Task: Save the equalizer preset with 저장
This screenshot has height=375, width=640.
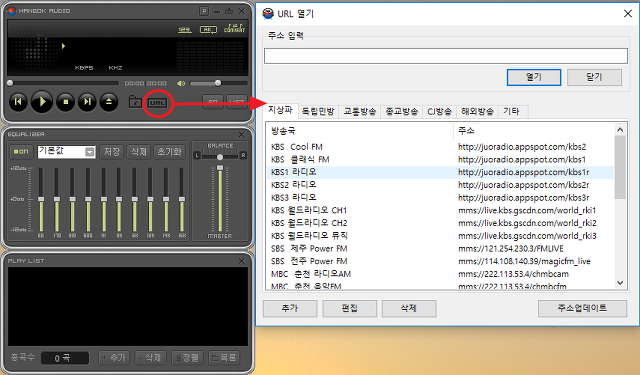Action: tap(112, 152)
